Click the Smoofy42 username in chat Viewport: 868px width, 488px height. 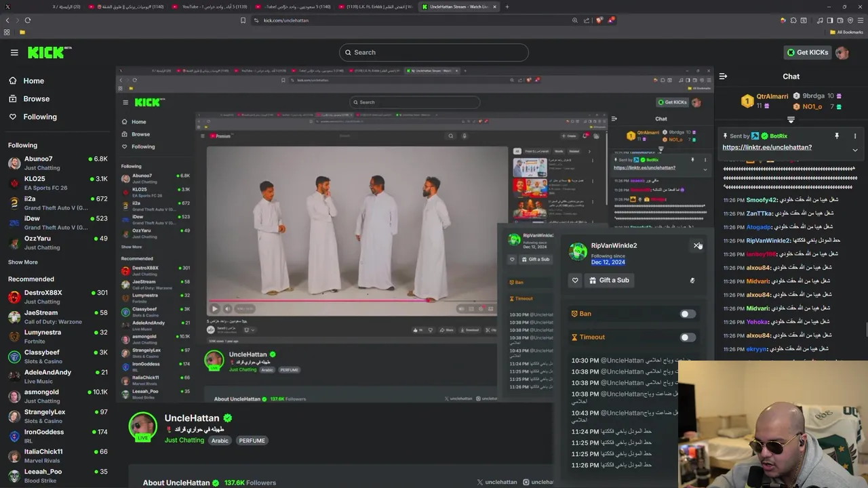(762, 200)
